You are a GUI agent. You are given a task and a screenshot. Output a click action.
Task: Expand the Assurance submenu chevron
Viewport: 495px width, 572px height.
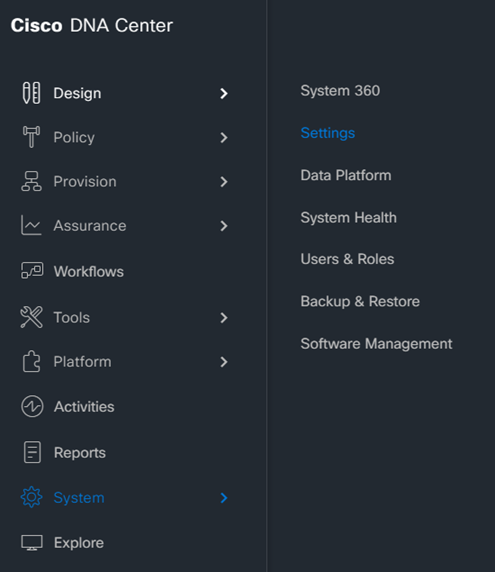point(224,226)
